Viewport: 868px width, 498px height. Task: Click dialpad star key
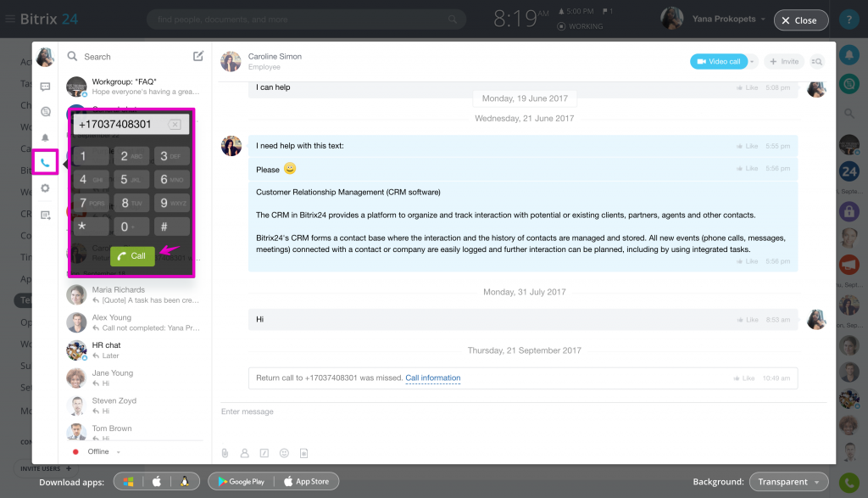coord(92,227)
